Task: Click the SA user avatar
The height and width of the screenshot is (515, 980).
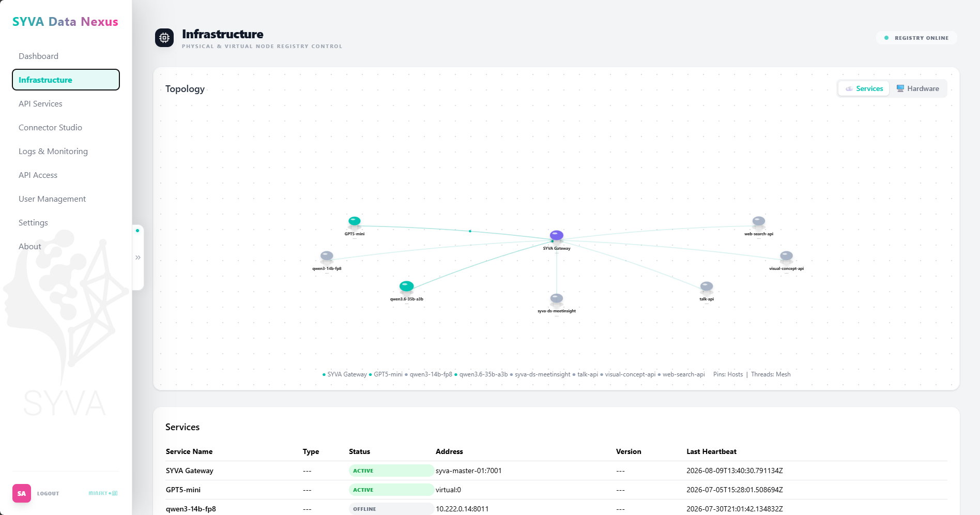Action: click(x=22, y=493)
